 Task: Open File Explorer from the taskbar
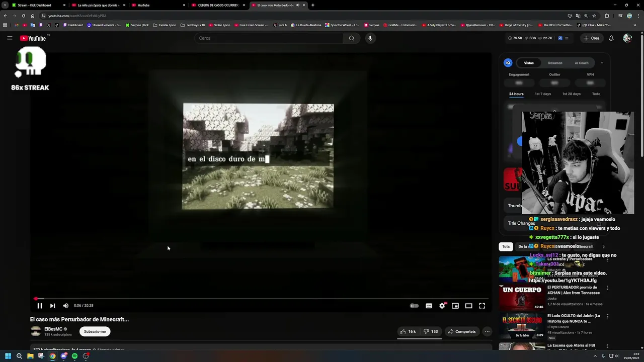coord(30,356)
